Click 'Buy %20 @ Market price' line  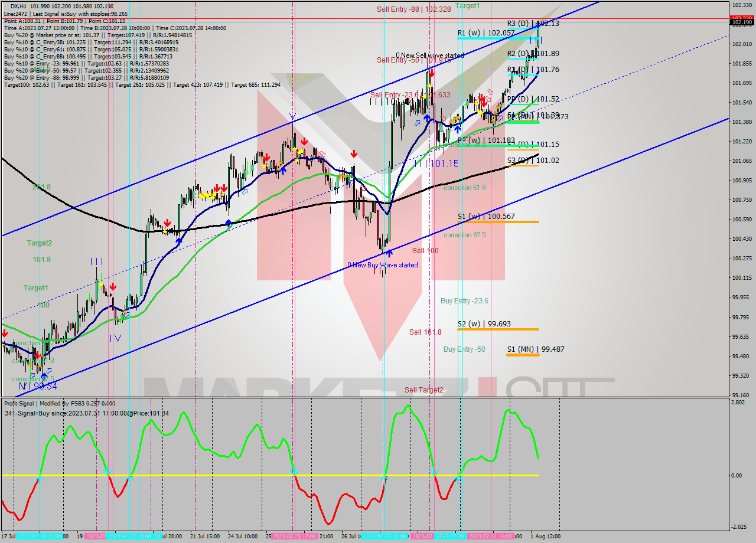pos(99,35)
